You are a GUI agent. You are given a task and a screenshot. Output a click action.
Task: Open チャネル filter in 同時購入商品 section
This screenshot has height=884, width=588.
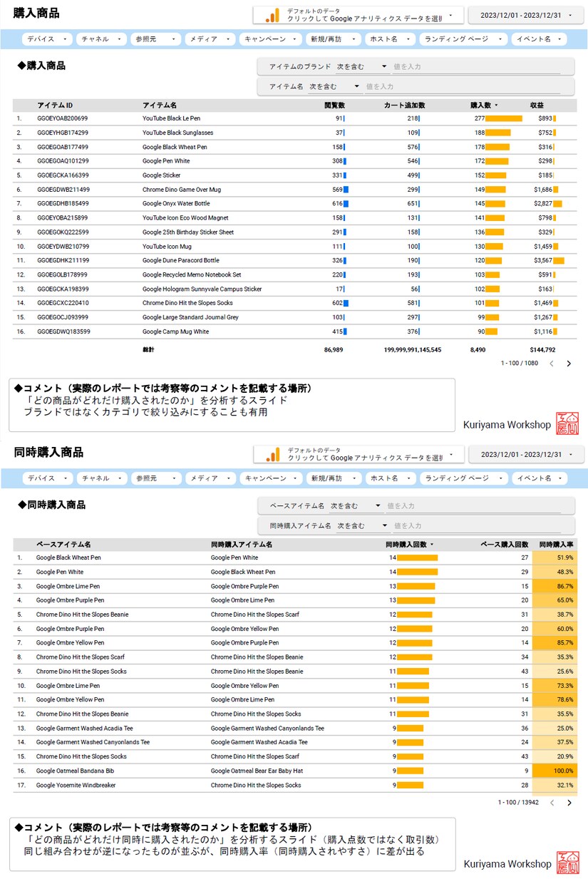tap(101, 478)
